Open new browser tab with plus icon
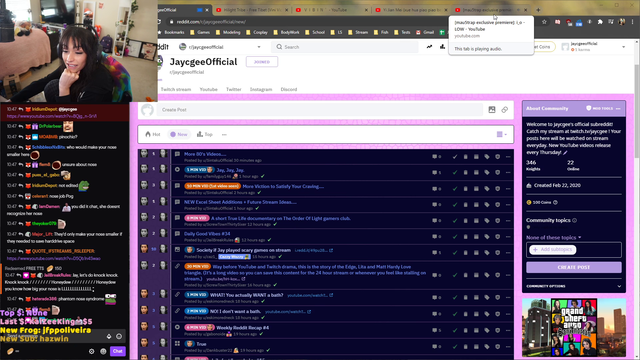This screenshot has width=640, height=360. click(538, 10)
